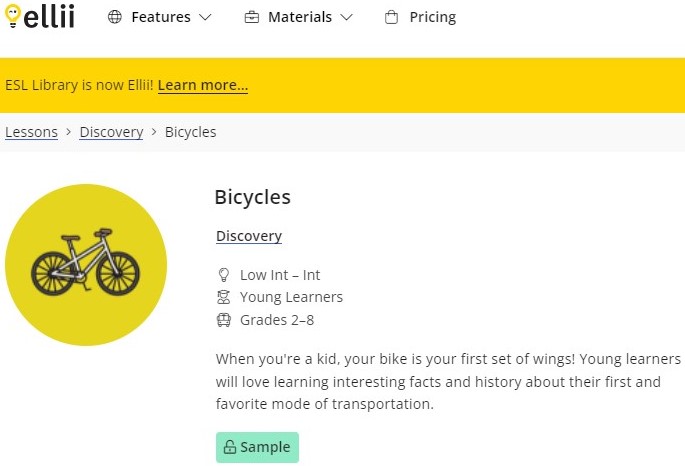Click the bicycle lesson thumbnail image
Viewport: 685px width, 466px height.
click(x=86, y=265)
